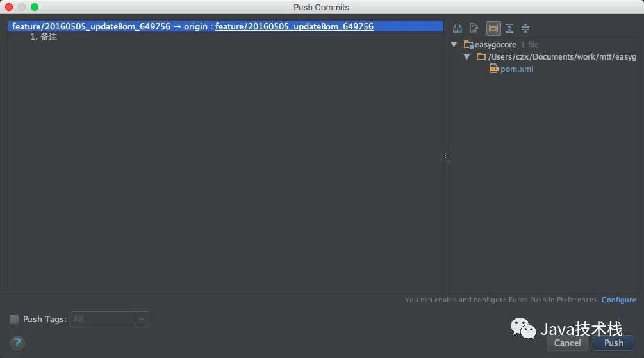This screenshot has width=644, height=358.
Task: Collapse the easygocore tree node
Action: [454, 44]
